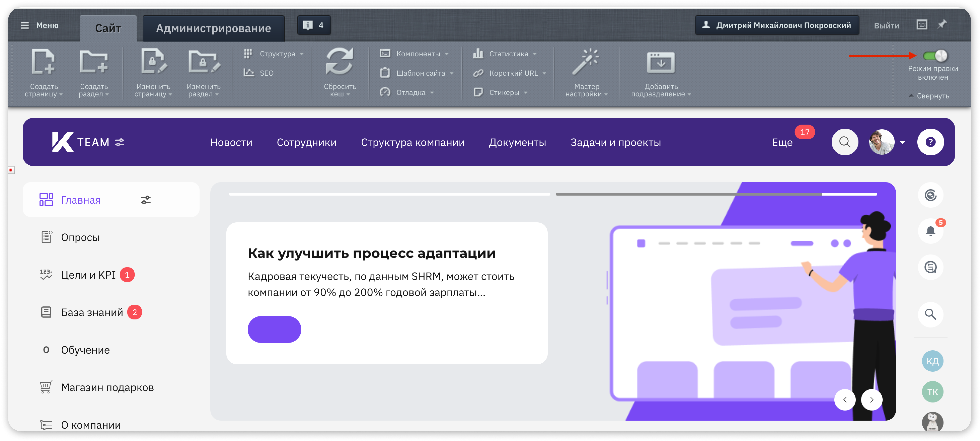Expand the Создать страницу dropdown arrow
Viewport: 980px width, 441px height.
61,94
